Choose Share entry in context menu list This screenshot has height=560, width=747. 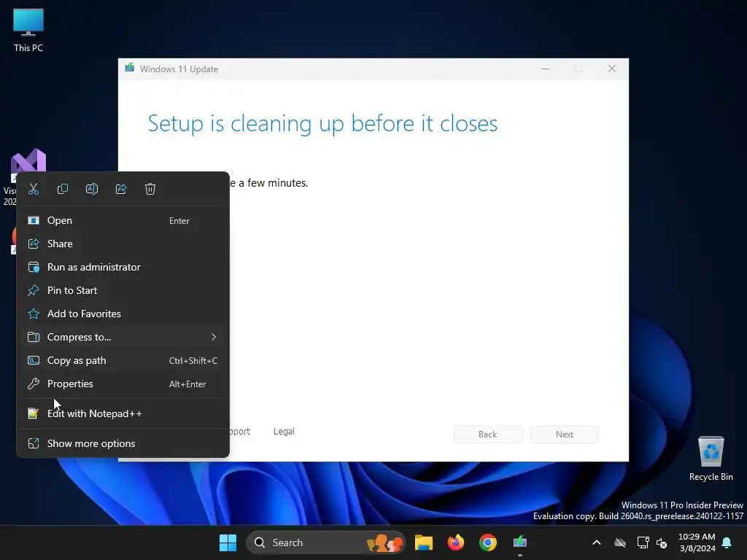point(123,244)
